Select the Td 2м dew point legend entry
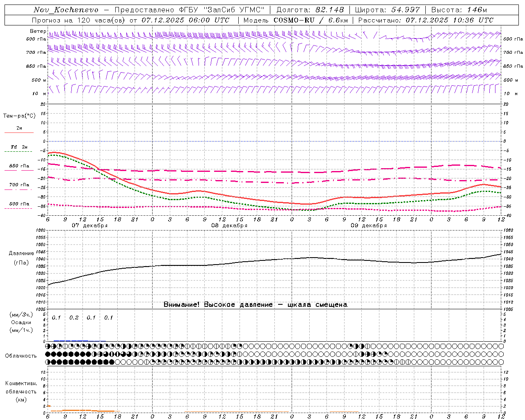The image size is (525, 420). coord(19,147)
